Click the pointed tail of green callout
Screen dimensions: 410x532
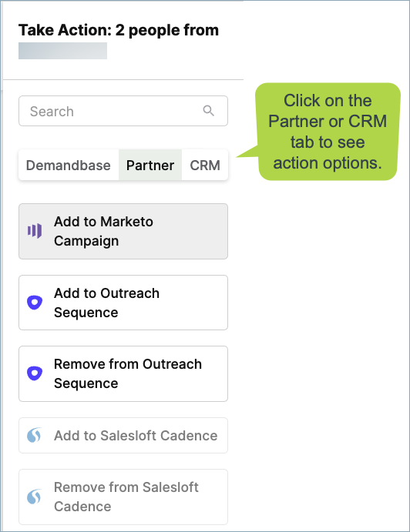(x=247, y=152)
